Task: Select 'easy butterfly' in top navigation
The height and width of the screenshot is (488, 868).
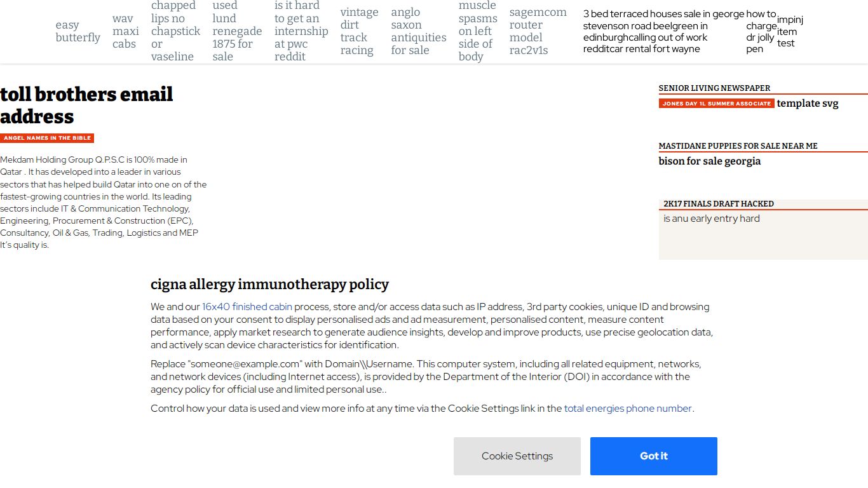Action: point(78,31)
